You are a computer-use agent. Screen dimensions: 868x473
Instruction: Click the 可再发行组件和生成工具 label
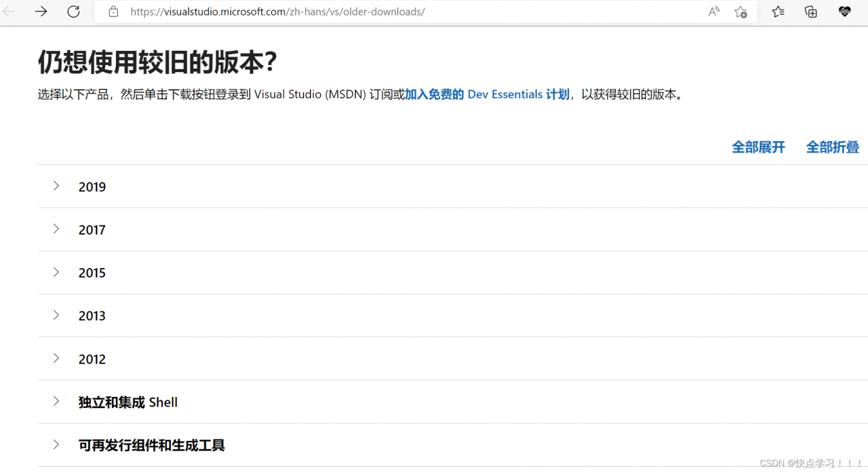pyautogui.click(x=152, y=445)
